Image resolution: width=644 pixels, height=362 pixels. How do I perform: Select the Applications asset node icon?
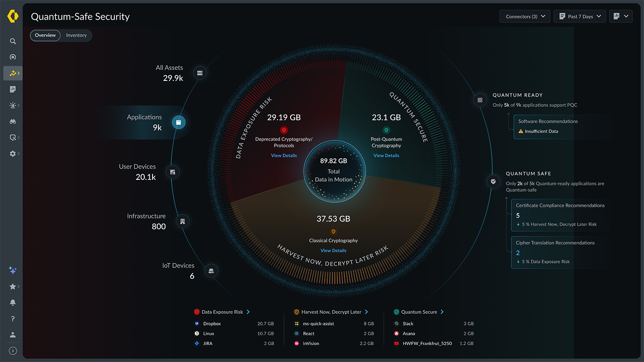click(179, 122)
